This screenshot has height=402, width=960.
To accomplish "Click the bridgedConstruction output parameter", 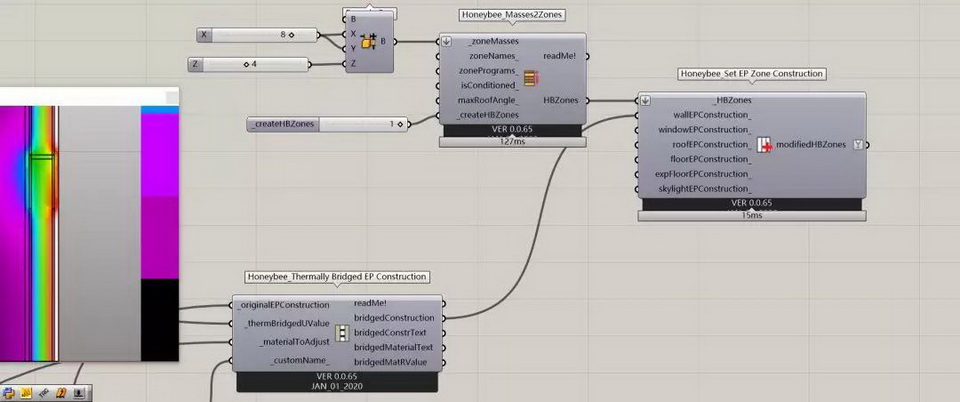I will point(395,318).
